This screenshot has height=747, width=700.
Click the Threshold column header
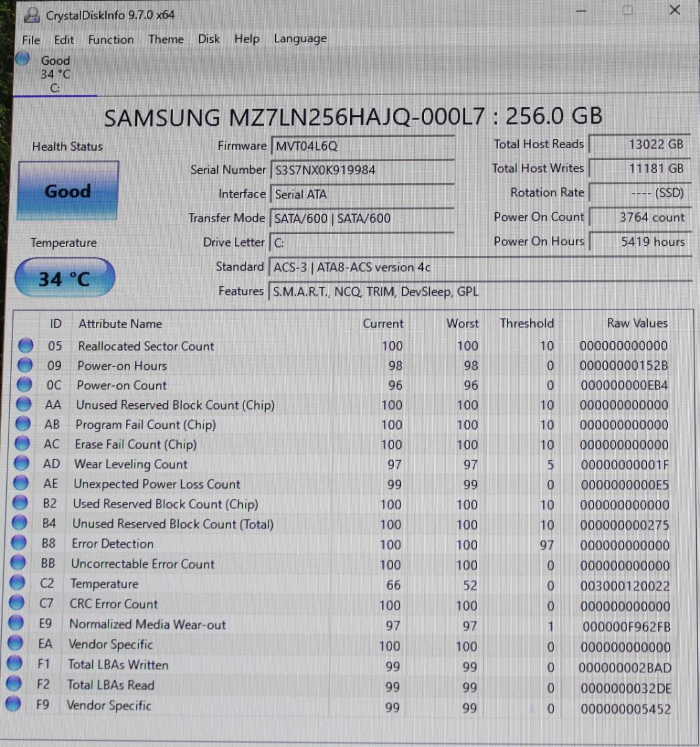click(x=526, y=324)
